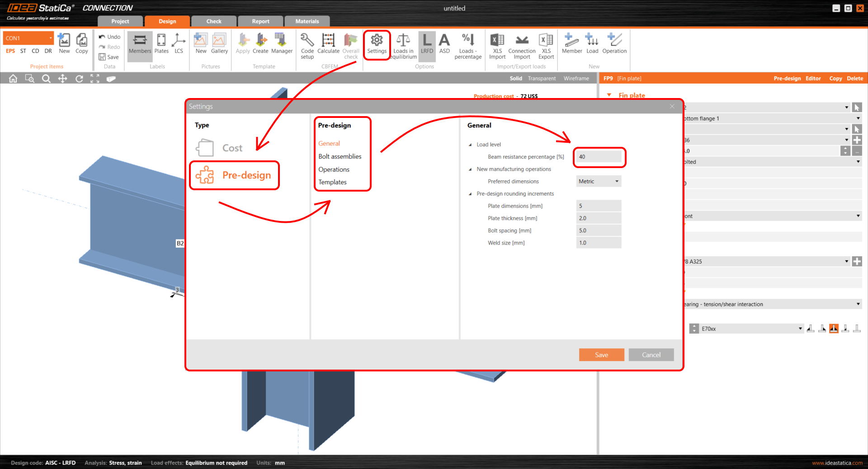The image size is (868, 469).
Task: Click Create template icon
Action: [260, 44]
